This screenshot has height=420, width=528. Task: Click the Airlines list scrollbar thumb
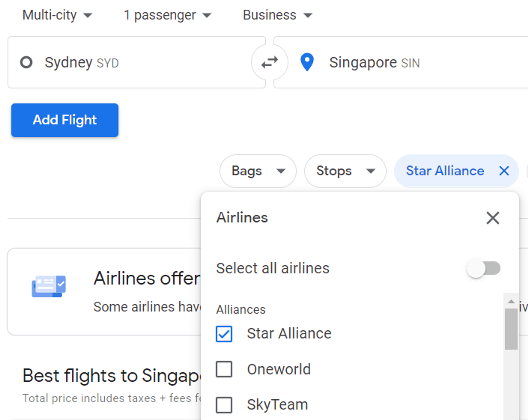coord(511,329)
